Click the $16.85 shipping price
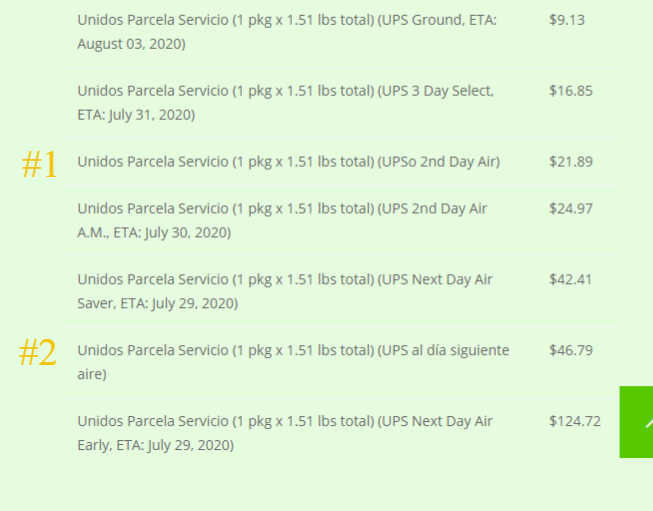Image resolution: width=653 pixels, height=511 pixels. (x=571, y=91)
